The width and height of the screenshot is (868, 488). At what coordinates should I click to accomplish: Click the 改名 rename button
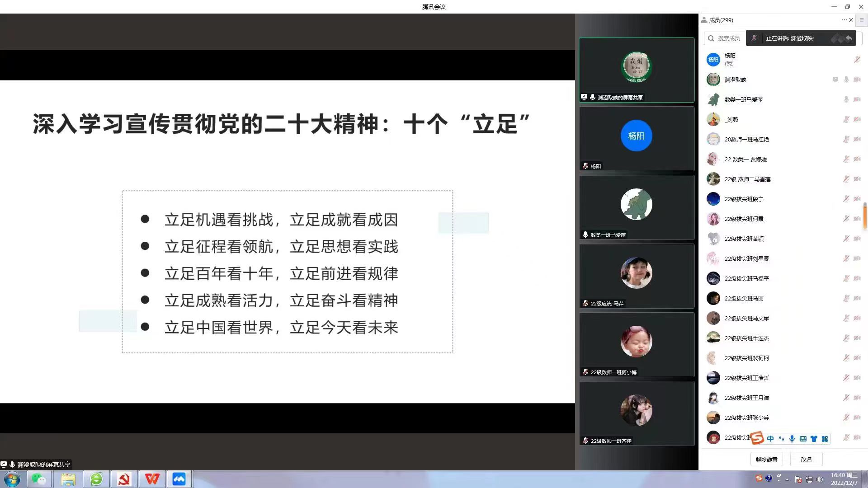pos(806,459)
